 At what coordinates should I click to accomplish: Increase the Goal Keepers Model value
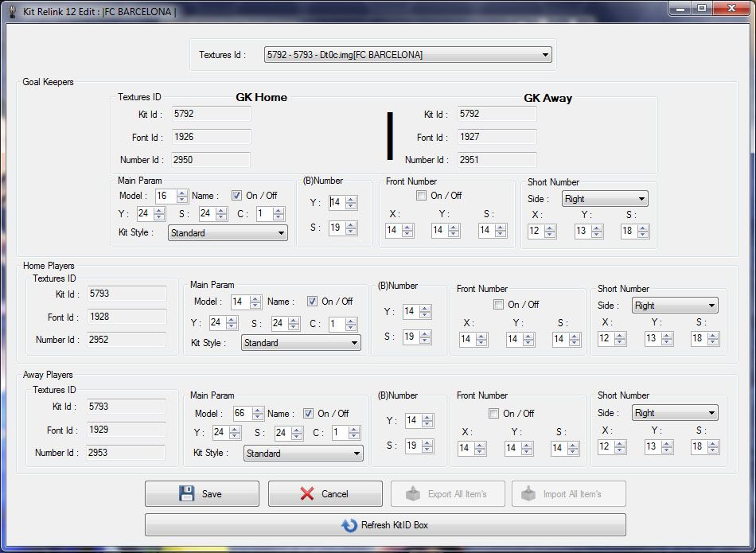pos(182,193)
